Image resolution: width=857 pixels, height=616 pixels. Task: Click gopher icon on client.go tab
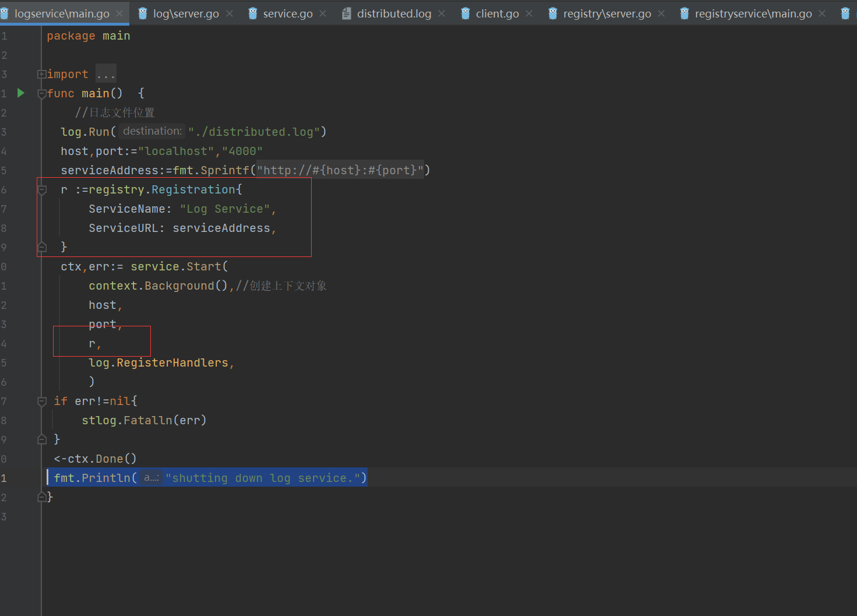point(465,13)
